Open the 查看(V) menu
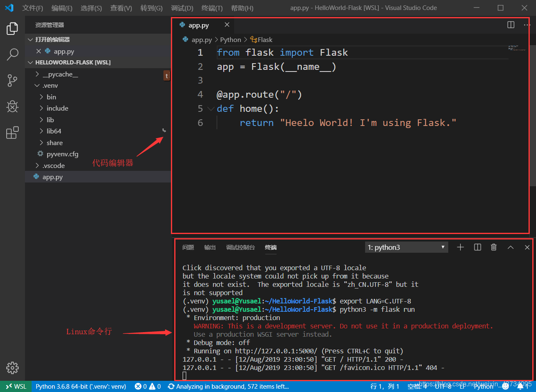The image size is (536, 392). tap(121, 8)
